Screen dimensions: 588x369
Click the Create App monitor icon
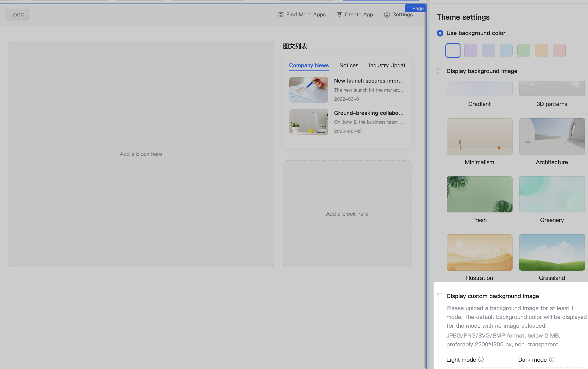pos(339,15)
